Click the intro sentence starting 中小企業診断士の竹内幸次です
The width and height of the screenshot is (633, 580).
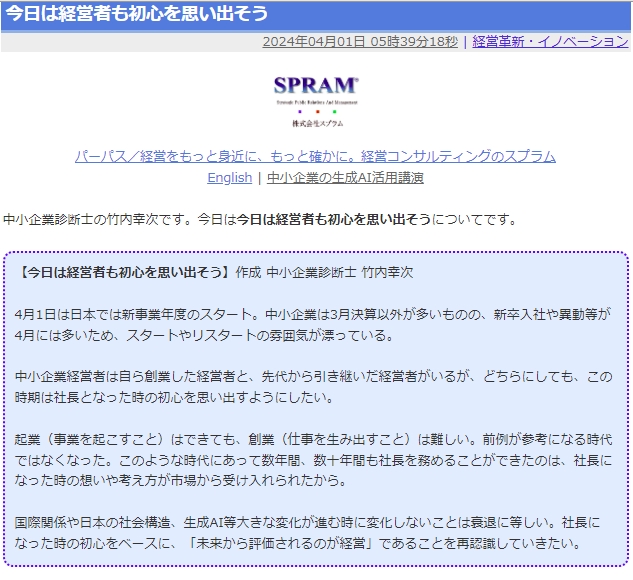point(260,220)
